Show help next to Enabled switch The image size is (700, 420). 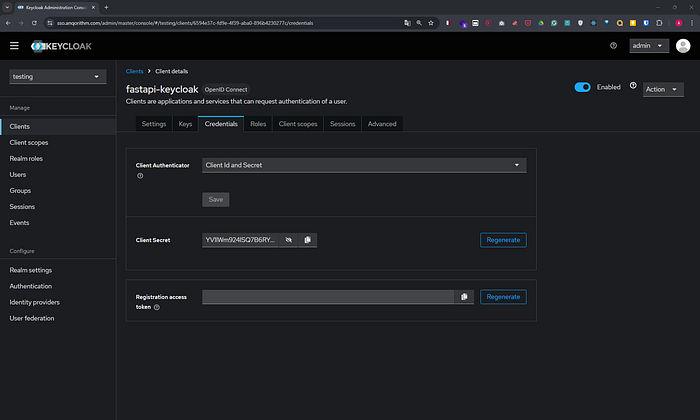pos(633,85)
